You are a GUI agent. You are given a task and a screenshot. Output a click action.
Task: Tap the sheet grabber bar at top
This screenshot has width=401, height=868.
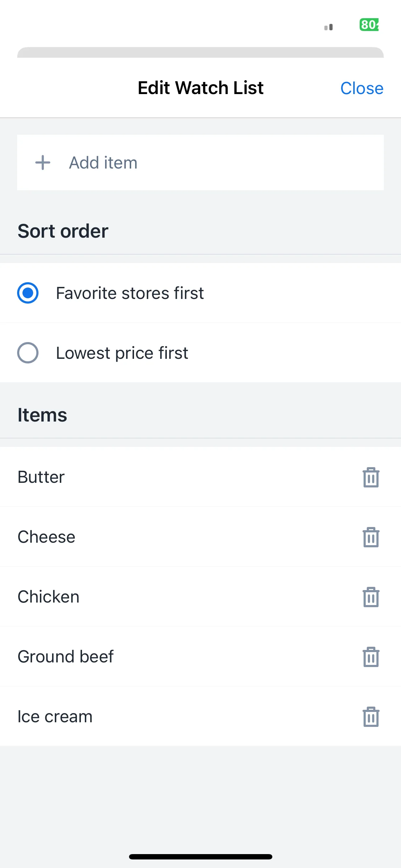point(200,52)
